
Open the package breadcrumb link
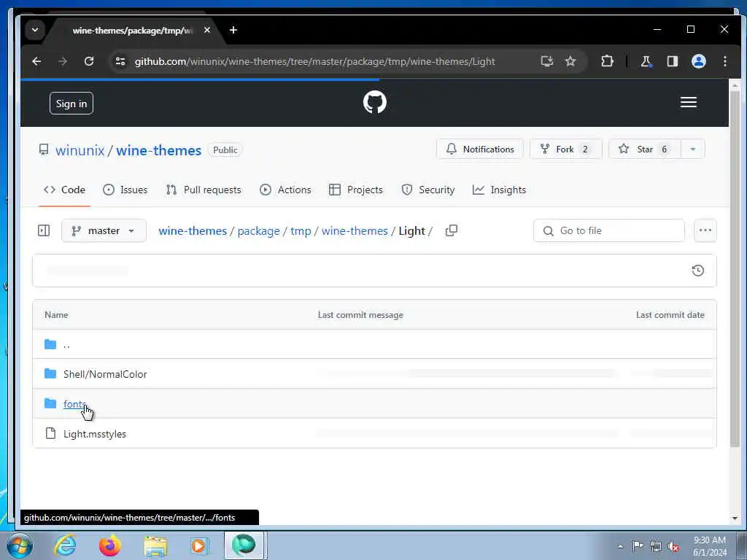(259, 231)
